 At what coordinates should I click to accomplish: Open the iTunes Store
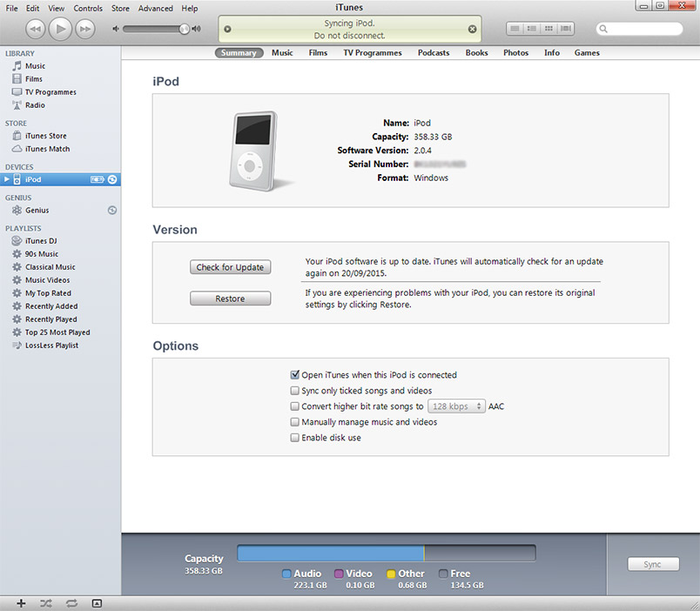(x=60, y=136)
